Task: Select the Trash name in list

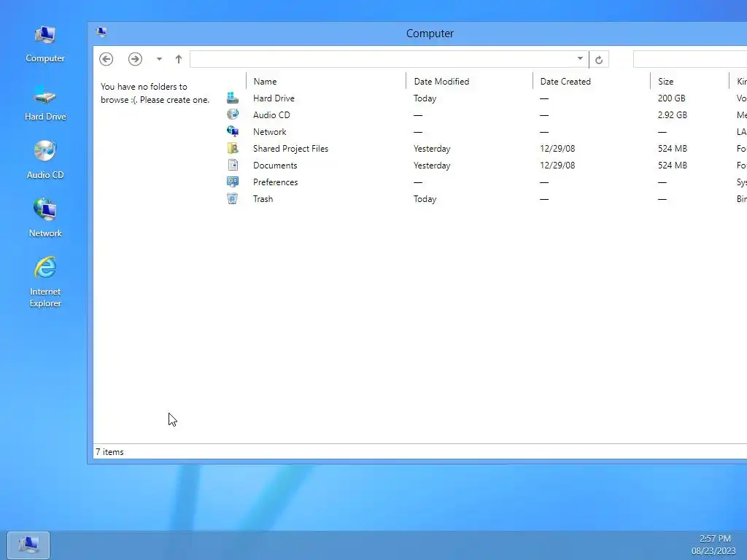Action: point(263,198)
